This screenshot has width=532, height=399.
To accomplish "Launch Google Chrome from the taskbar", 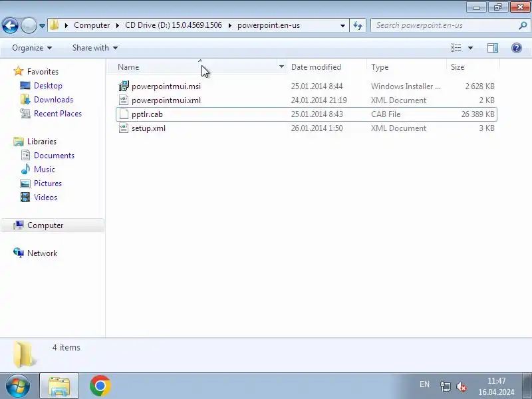I will (100, 386).
